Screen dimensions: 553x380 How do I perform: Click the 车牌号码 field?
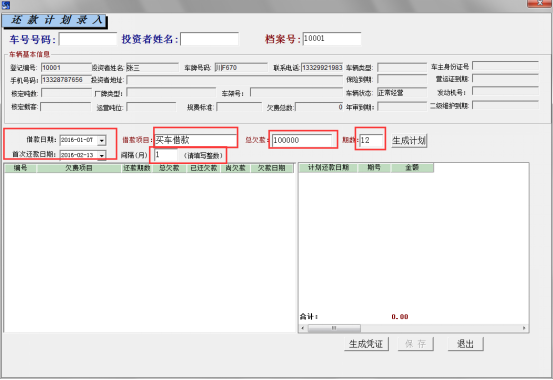[x=241, y=67]
